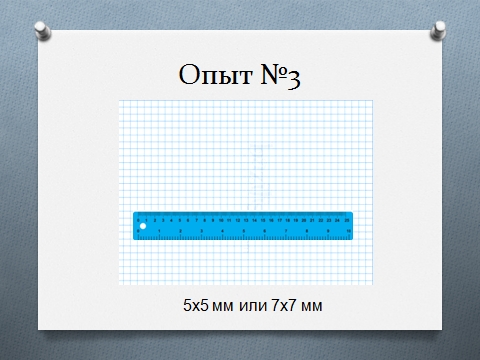Image resolution: width=480 pixels, height=360 pixels.
Task: Click the 0 mark on the ruler's top scale
Action: tap(138, 220)
